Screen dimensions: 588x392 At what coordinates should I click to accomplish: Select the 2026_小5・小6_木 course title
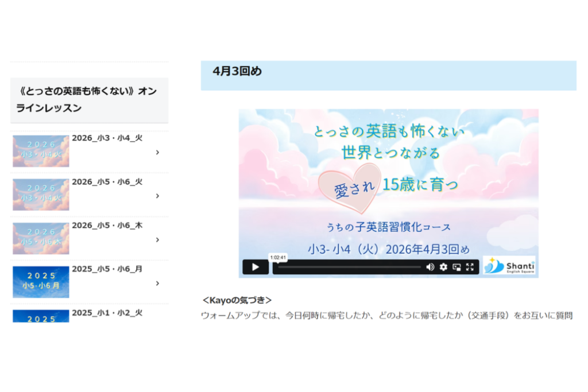(x=107, y=226)
